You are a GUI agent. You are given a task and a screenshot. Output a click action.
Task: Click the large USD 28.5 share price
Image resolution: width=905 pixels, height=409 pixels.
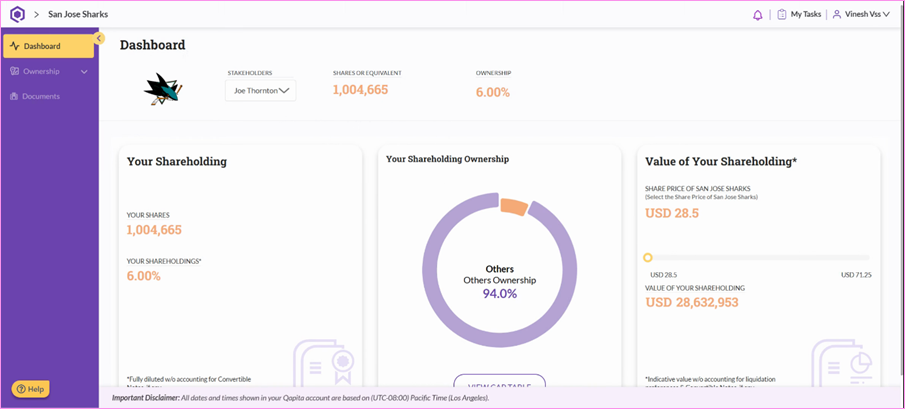[672, 213]
